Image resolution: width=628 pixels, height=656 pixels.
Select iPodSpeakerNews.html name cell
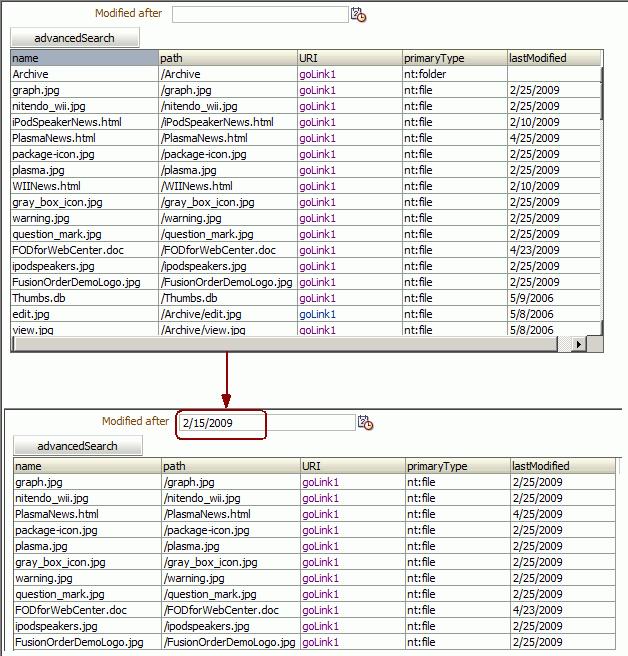click(x=85, y=122)
